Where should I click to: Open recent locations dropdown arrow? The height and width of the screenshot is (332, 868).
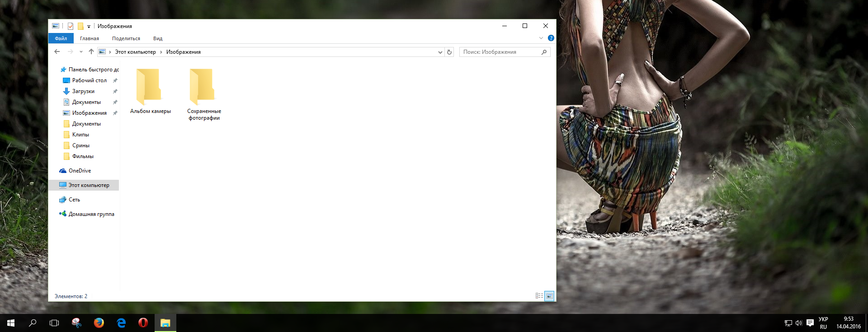tap(81, 52)
